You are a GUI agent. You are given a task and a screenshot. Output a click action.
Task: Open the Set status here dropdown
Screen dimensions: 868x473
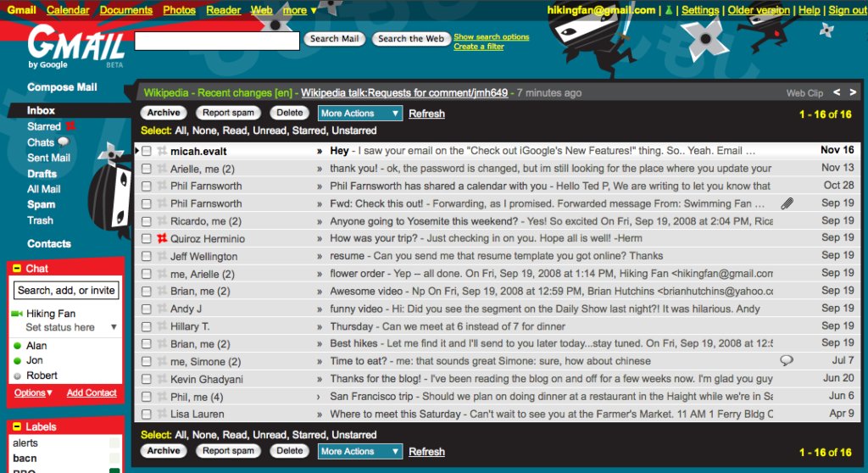click(114, 327)
